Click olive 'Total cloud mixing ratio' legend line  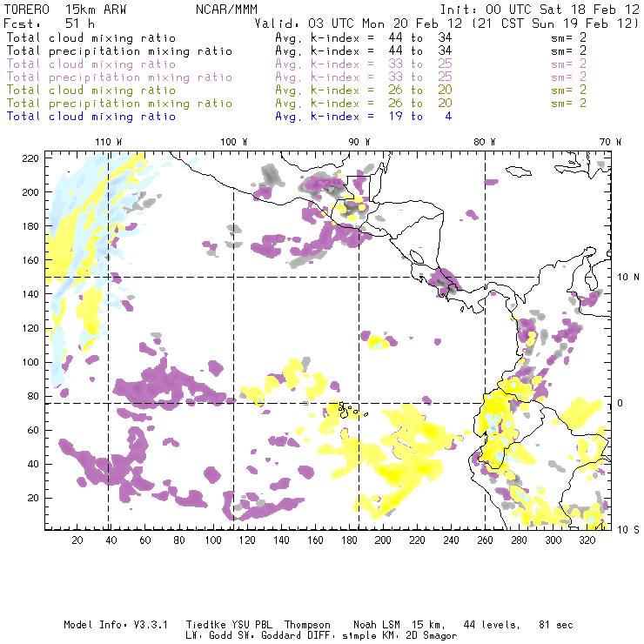click(91, 91)
